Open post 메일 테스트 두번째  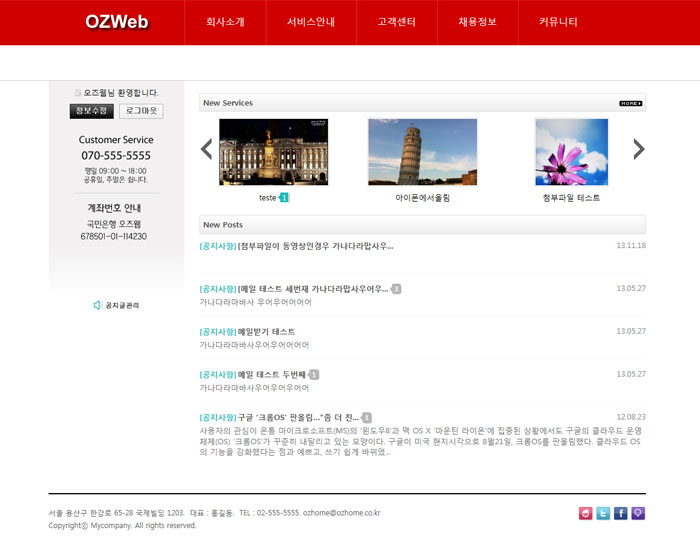point(271,374)
